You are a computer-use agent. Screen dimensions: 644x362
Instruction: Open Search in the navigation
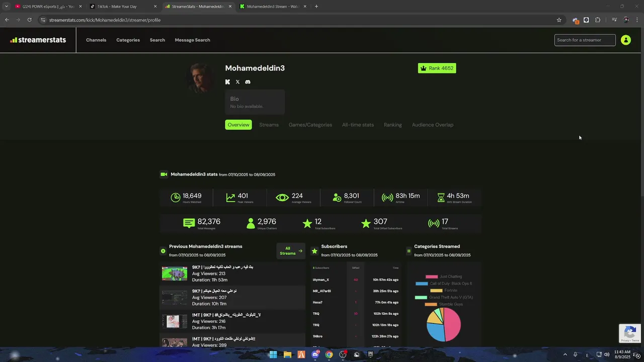(157, 40)
